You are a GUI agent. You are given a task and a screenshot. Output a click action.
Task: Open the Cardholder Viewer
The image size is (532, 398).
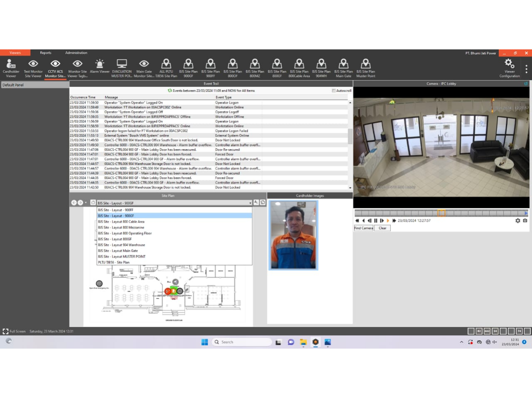click(x=11, y=68)
